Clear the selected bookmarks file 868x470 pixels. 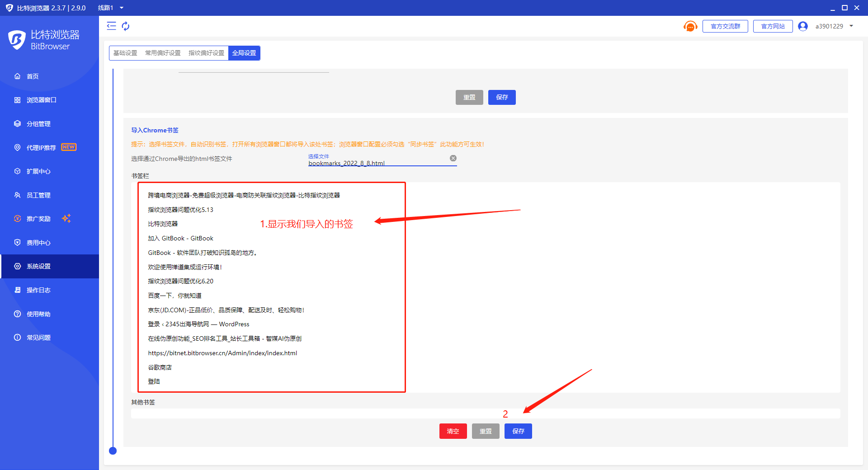click(453, 158)
